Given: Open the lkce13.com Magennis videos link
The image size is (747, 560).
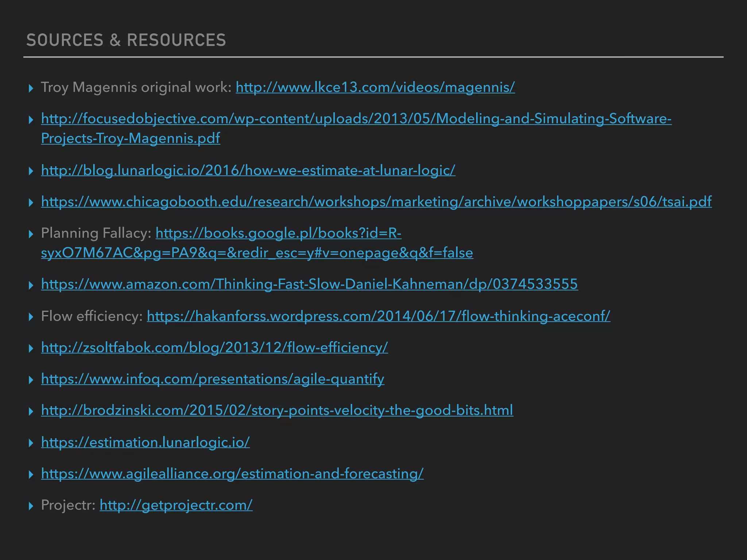Looking at the screenshot, I should coord(375,87).
